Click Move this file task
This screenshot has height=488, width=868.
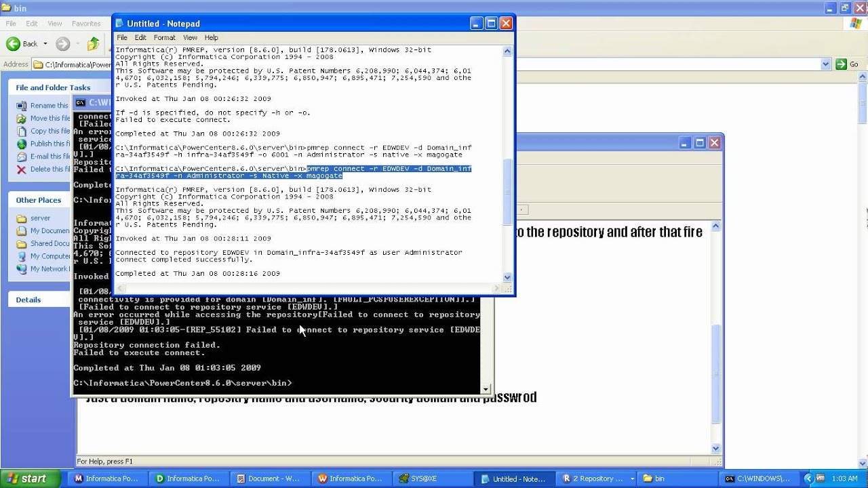pos(50,119)
